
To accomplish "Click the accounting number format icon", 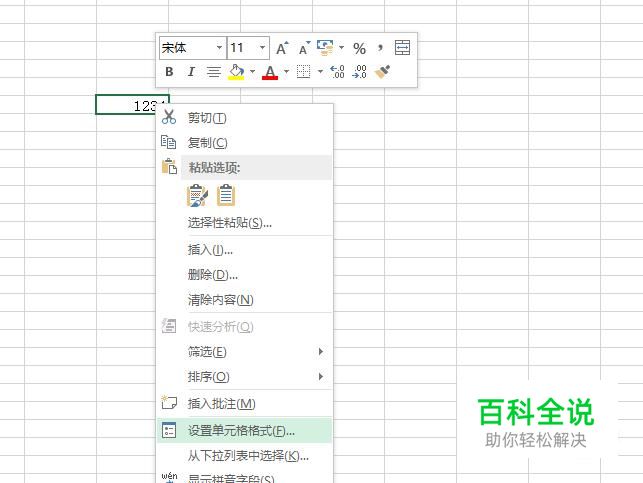I will [x=325, y=48].
